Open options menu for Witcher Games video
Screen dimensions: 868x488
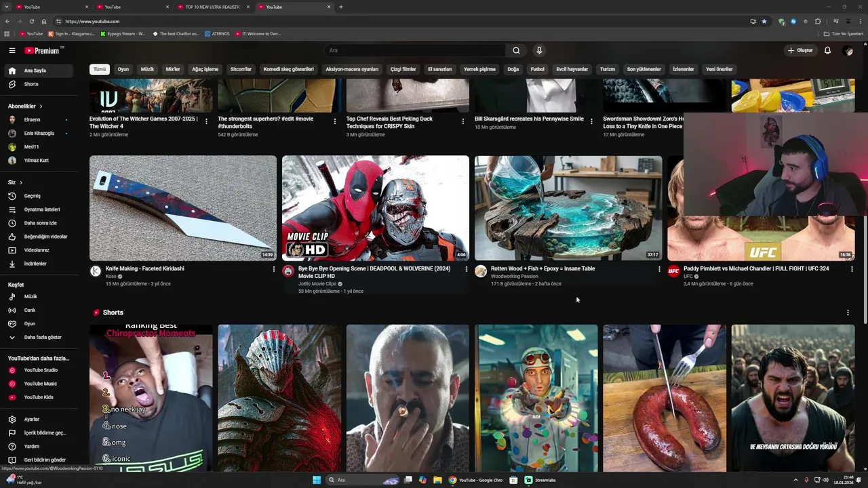pos(206,121)
